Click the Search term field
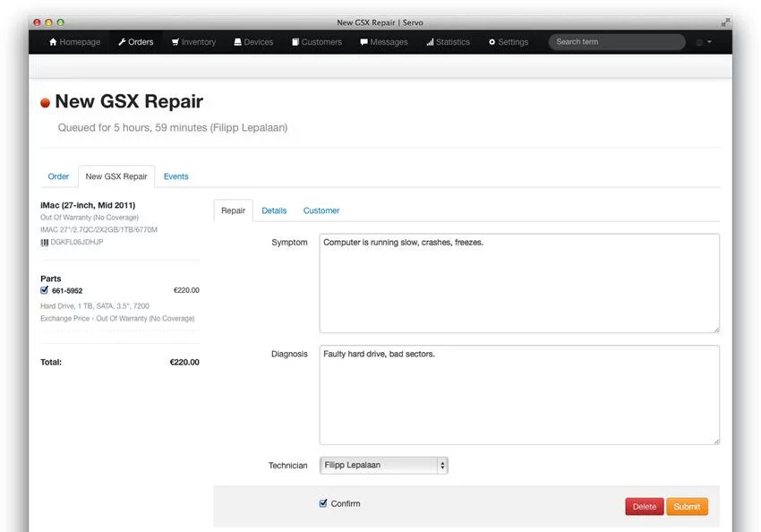Screen dimensions: 761x532 616,41
